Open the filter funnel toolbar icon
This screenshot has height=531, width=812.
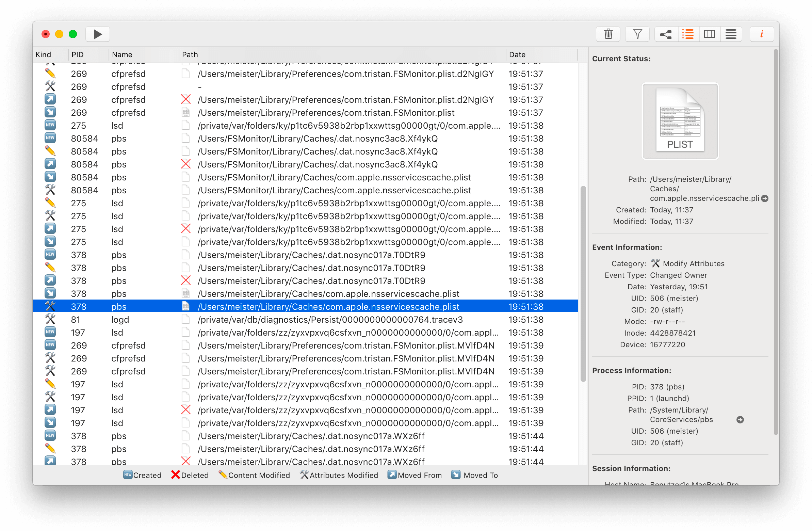(637, 34)
